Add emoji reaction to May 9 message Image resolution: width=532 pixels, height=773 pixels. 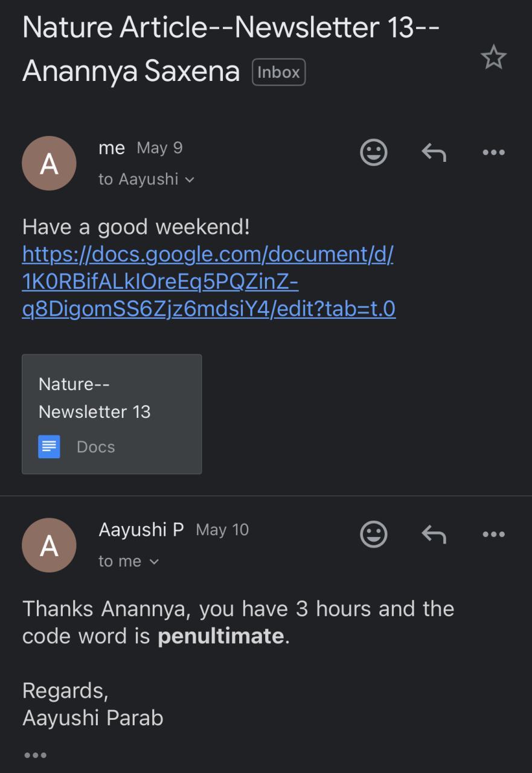point(373,152)
